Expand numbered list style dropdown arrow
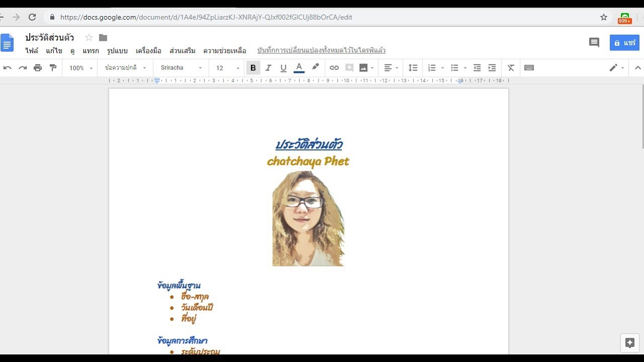Image resolution: width=644 pixels, height=362 pixels. coord(443,68)
